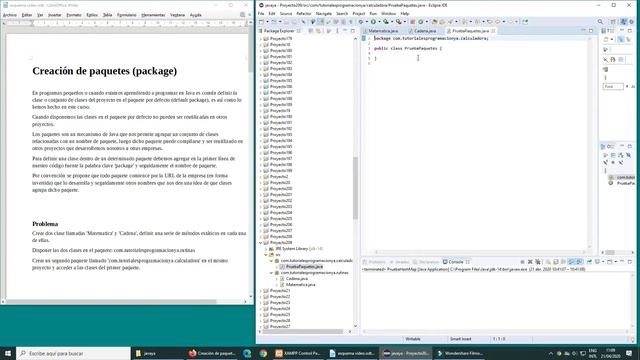Click Open Console icon in Console toolbar
Viewport: 640px width, 360px height.
pos(609,262)
